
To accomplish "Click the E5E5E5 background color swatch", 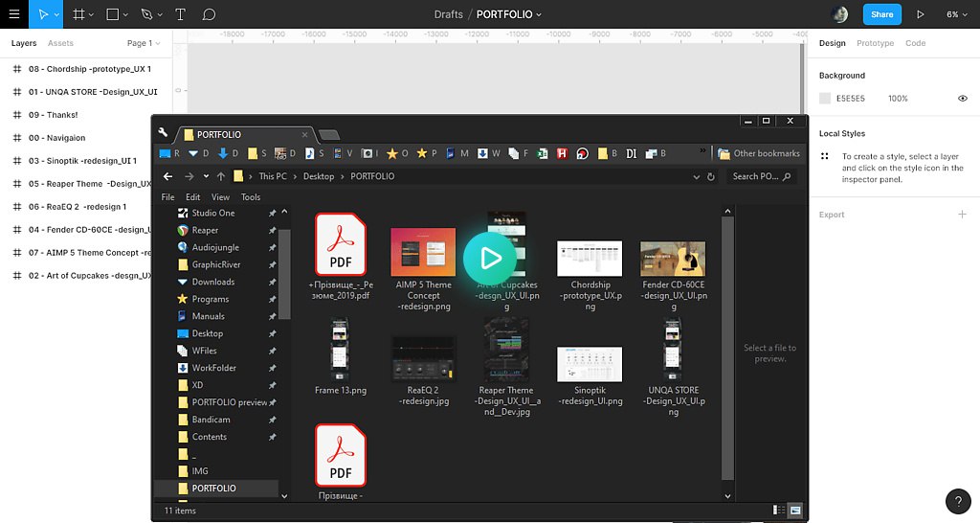I will pyautogui.click(x=825, y=99).
